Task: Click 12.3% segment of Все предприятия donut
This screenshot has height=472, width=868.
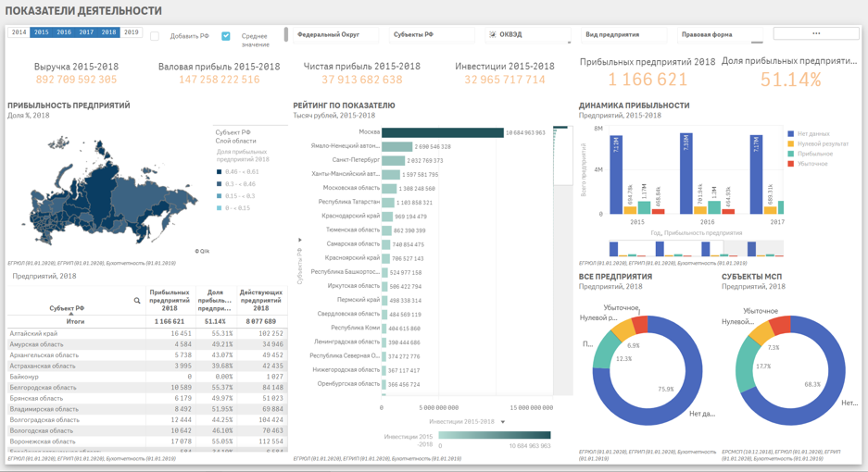Action: click(x=605, y=350)
